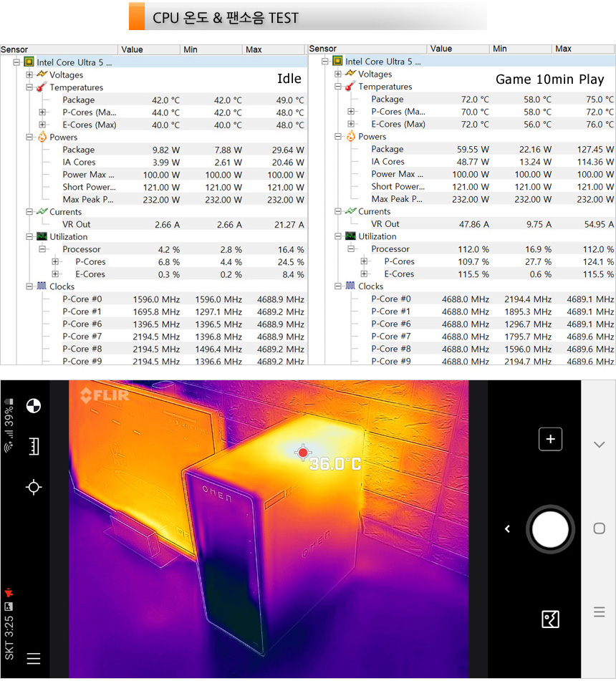
Task: Open the FLIR hamburger menu
Action: tap(33, 658)
